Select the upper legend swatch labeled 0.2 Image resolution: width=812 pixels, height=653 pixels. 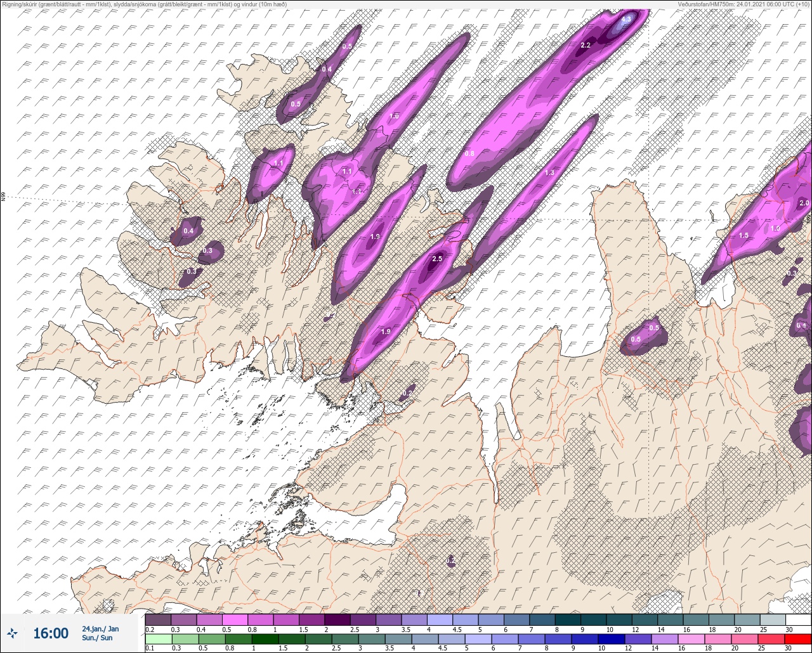(158, 619)
